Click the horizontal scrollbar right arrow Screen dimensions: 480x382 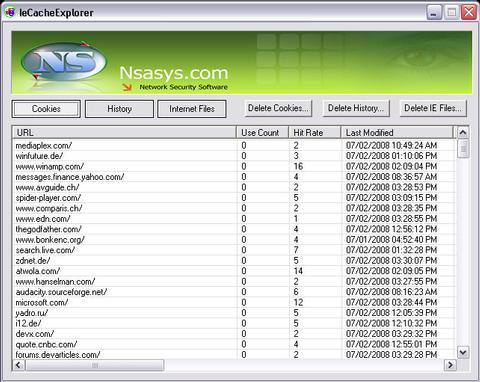(450, 365)
